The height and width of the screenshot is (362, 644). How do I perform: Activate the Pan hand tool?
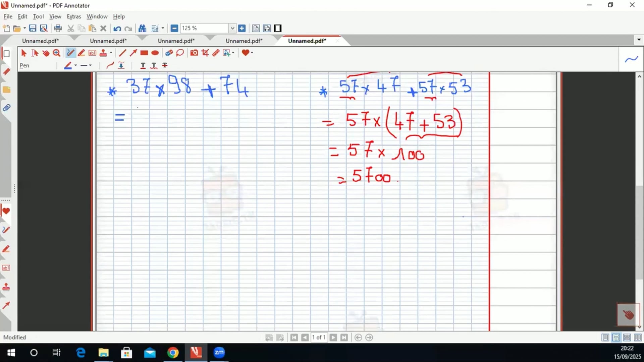(x=46, y=53)
